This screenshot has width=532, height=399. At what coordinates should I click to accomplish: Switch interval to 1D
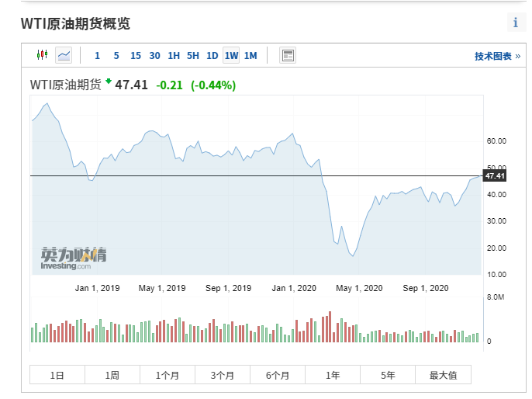[212, 55]
